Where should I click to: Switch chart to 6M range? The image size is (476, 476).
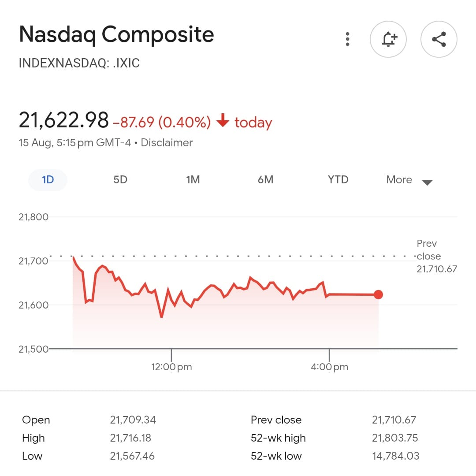(265, 180)
